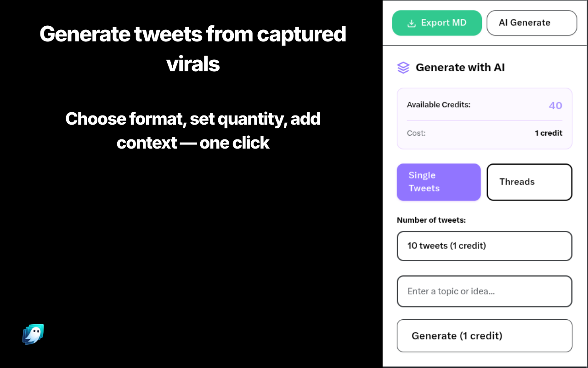Click the divider line inside the credits card

coord(484,121)
